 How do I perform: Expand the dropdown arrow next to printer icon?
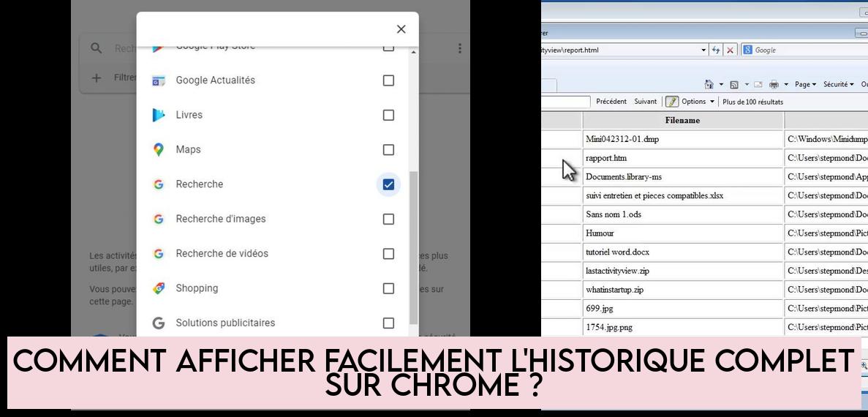pos(786,85)
